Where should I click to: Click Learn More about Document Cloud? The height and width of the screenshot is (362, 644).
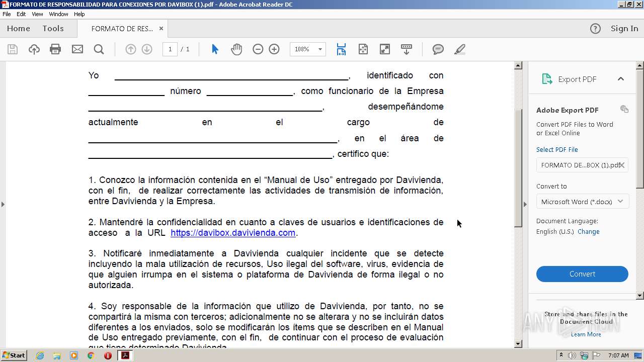[586, 334]
